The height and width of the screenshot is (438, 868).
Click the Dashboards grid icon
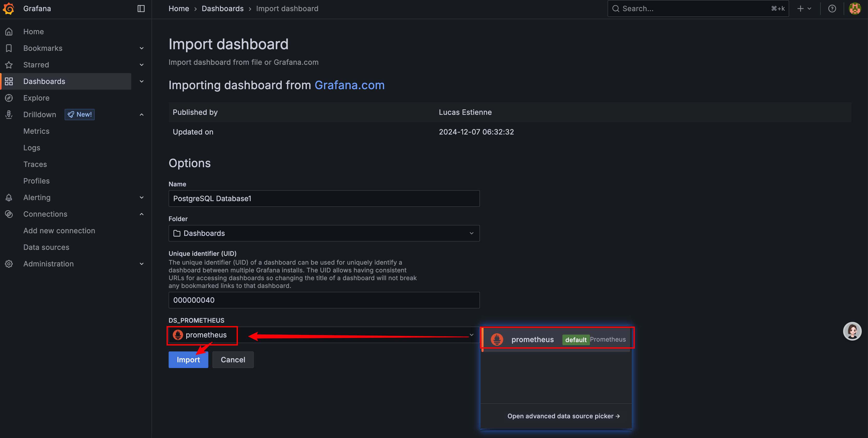pos(9,81)
